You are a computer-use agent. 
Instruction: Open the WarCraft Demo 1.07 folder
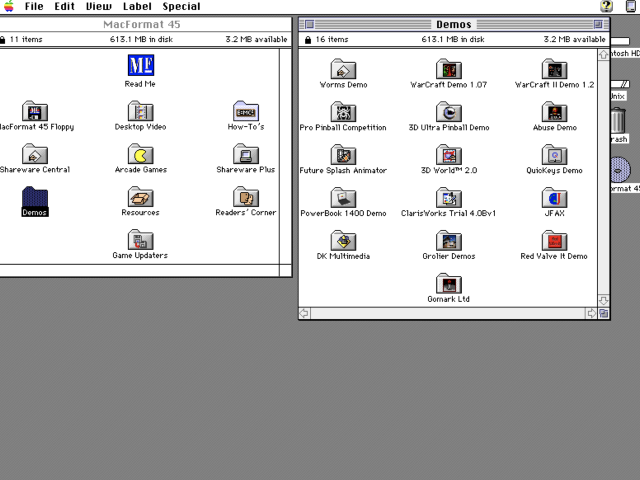[449, 69]
